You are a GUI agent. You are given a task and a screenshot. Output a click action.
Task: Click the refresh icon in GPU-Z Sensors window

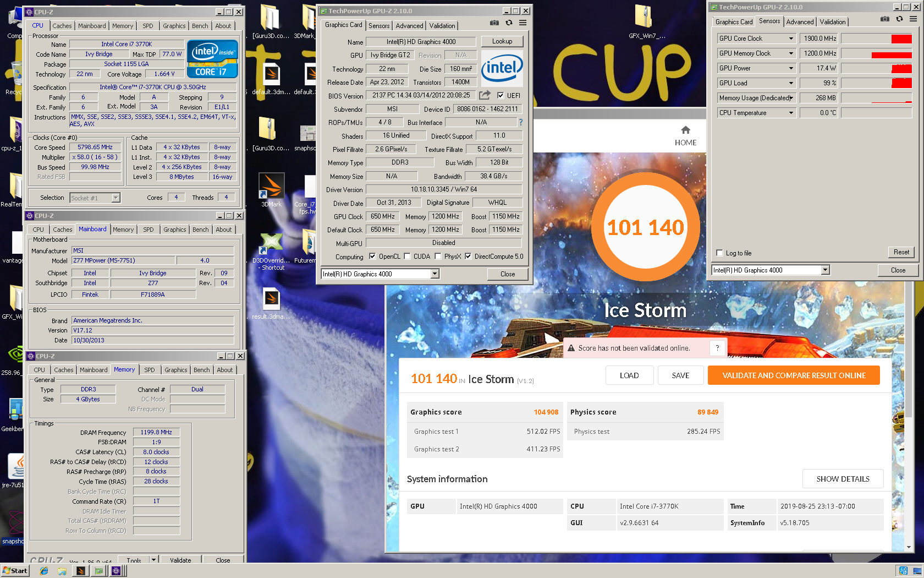coord(899,19)
